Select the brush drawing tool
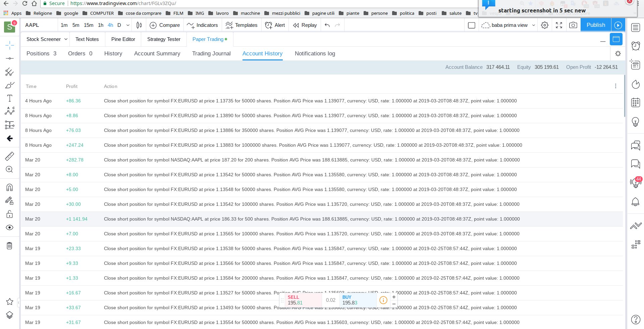This screenshot has width=644, height=329. [x=9, y=85]
